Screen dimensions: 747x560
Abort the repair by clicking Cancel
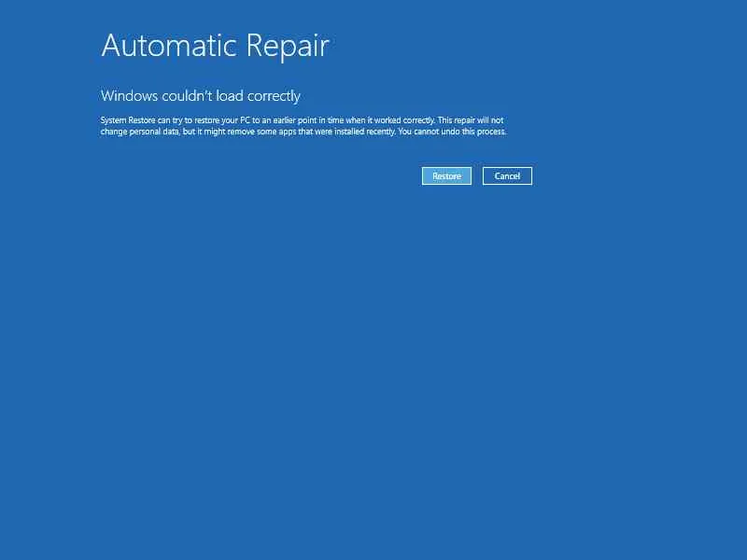pos(507,175)
